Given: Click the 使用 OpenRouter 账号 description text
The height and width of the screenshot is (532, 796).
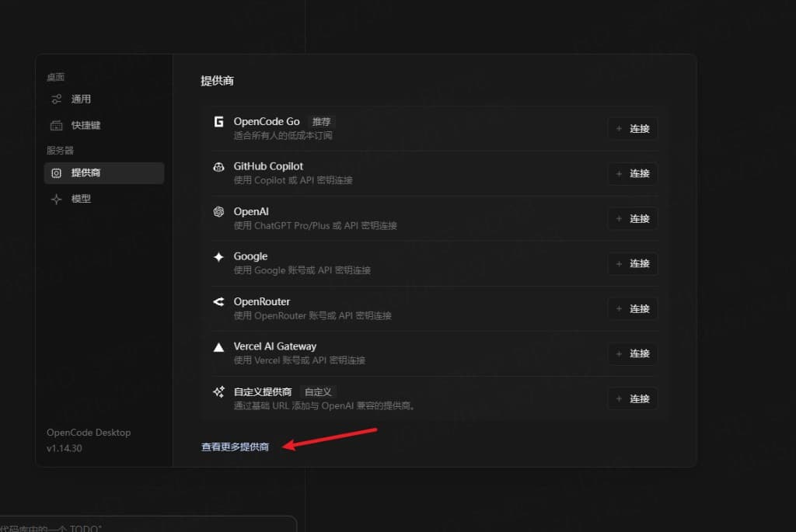Looking at the screenshot, I should pos(312,315).
